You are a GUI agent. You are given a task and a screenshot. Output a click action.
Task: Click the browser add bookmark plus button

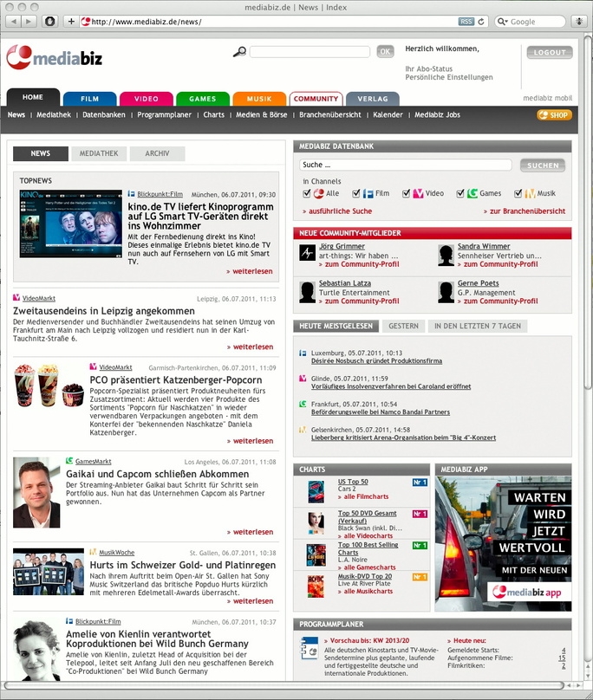[x=71, y=21]
